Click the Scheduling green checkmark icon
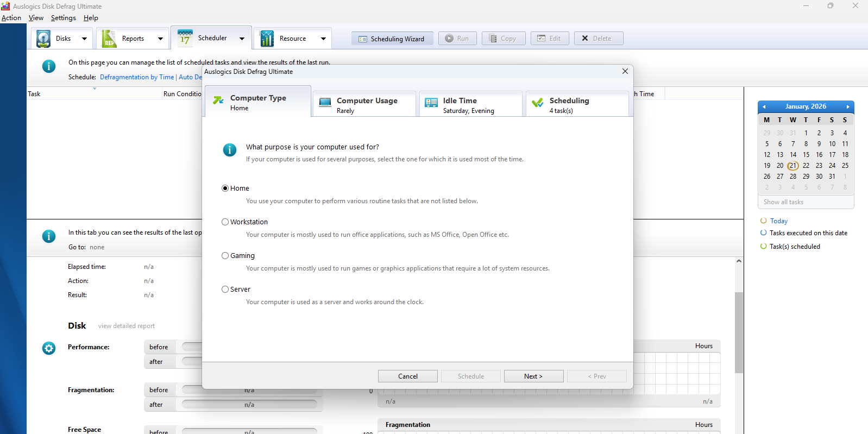 (538, 103)
